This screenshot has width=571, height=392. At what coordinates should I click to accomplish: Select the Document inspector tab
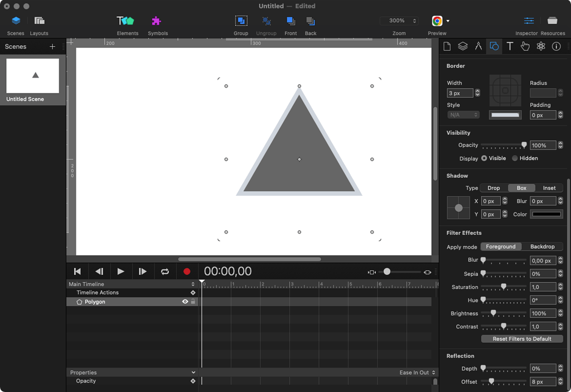pyautogui.click(x=447, y=46)
